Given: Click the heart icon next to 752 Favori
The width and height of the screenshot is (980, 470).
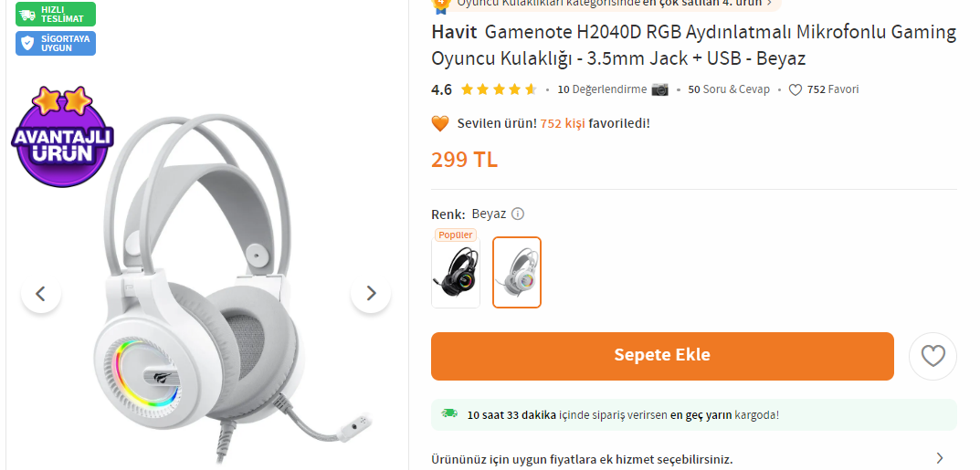Looking at the screenshot, I should point(795,89).
